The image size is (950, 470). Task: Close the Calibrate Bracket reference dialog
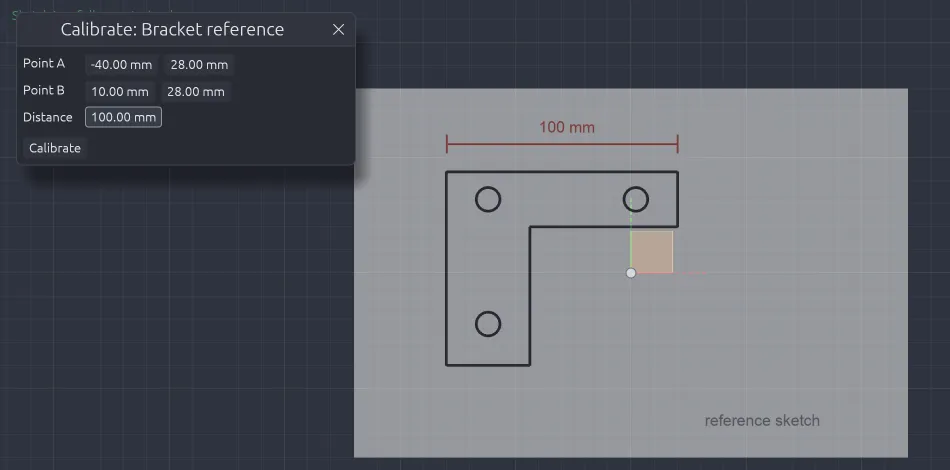click(339, 29)
